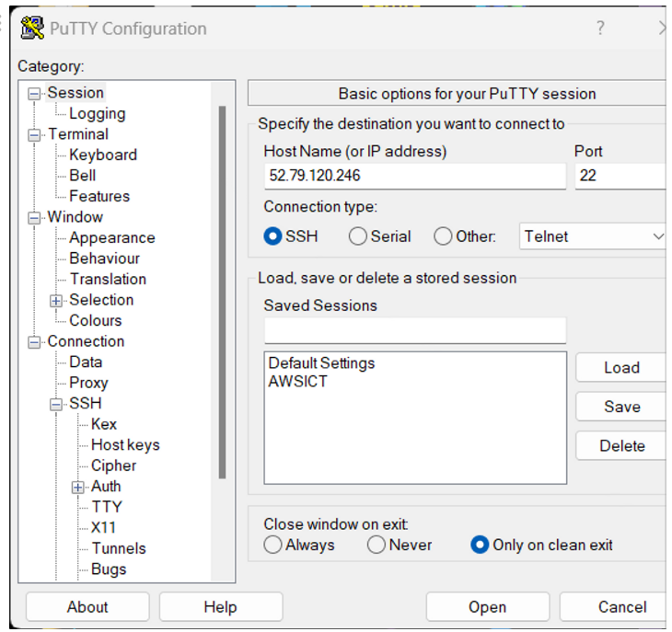The width and height of the screenshot is (672, 632).
Task: Open the Tunnels category
Action: click(119, 548)
